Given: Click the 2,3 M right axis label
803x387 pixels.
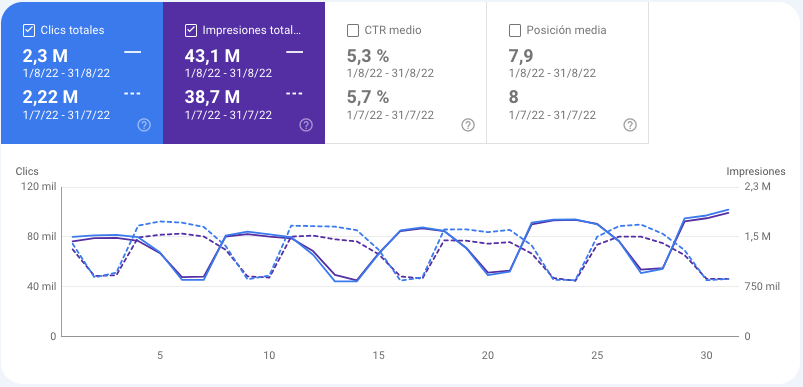Looking at the screenshot, I should pos(758,186).
